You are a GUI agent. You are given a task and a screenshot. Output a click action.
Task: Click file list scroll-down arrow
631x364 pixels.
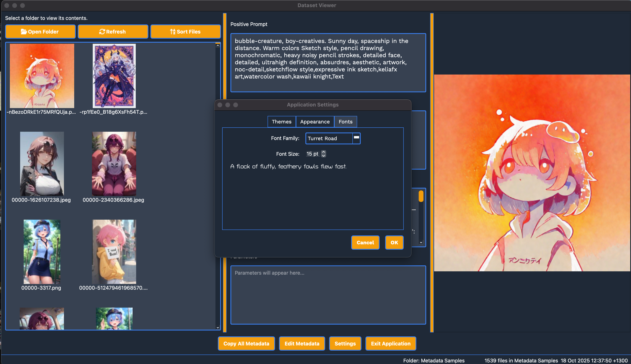[x=218, y=328]
